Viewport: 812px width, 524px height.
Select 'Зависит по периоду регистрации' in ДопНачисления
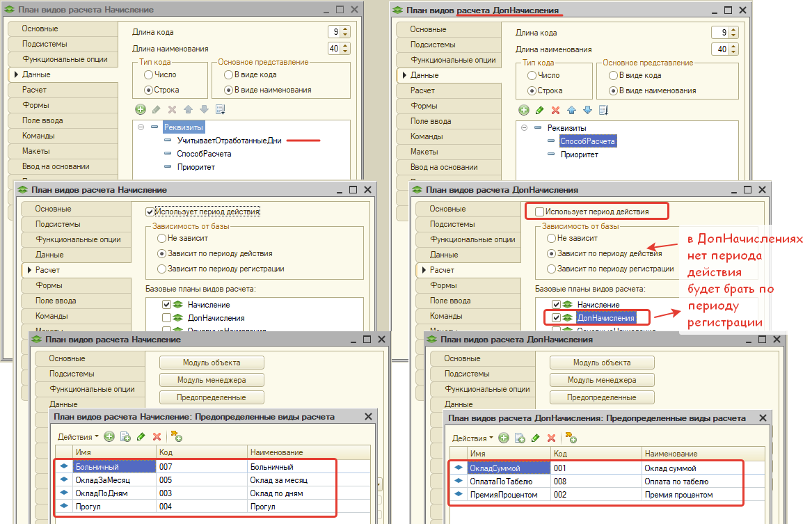tap(552, 269)
